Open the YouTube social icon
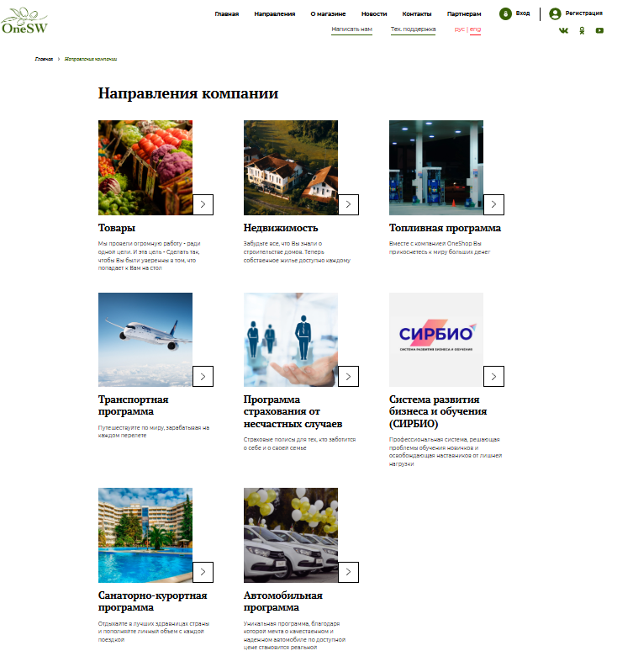This screenshot has height=672, width=633. (x=599, y=30)
